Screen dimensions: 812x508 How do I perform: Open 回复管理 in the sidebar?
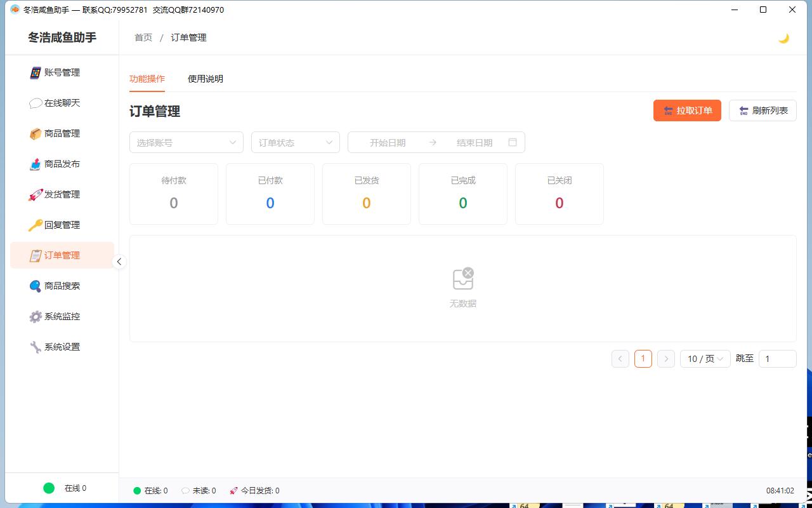62,225
